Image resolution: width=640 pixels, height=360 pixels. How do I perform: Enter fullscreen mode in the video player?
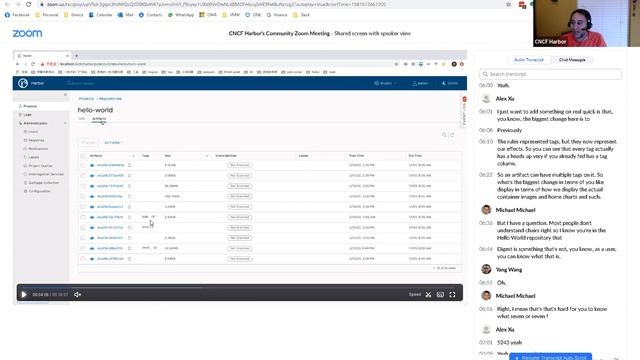(x=452, y=294)
